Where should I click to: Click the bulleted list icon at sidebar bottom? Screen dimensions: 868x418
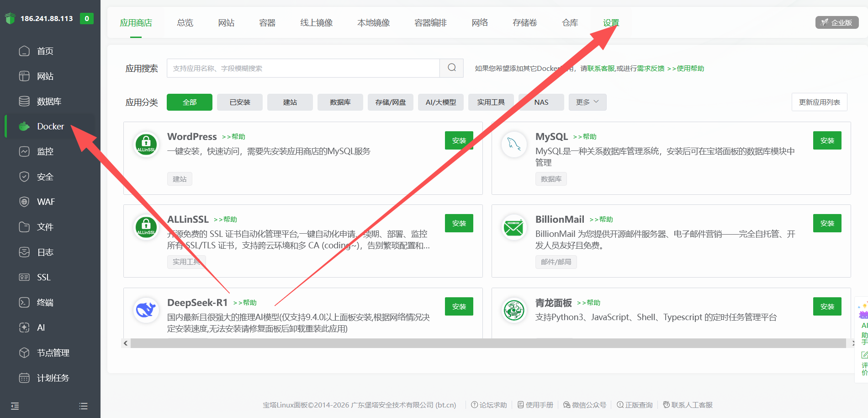pyautogui.click(x=83, y=406)
